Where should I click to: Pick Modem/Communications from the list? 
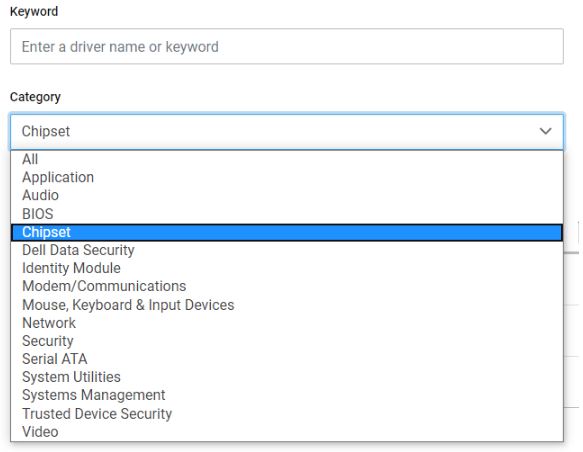(x=287, y=286)
